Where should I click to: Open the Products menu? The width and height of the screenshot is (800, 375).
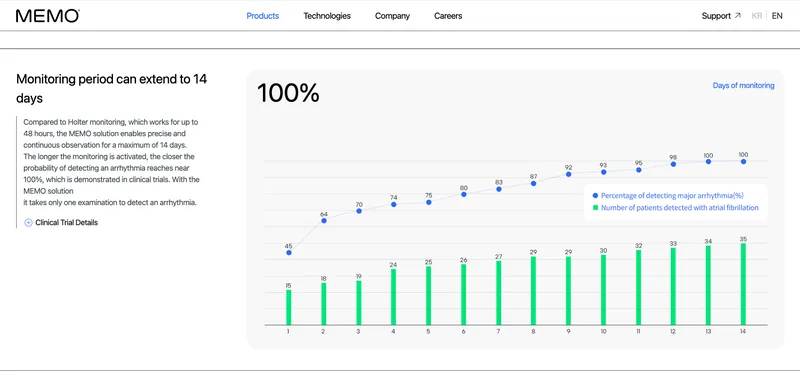[263, 16]
